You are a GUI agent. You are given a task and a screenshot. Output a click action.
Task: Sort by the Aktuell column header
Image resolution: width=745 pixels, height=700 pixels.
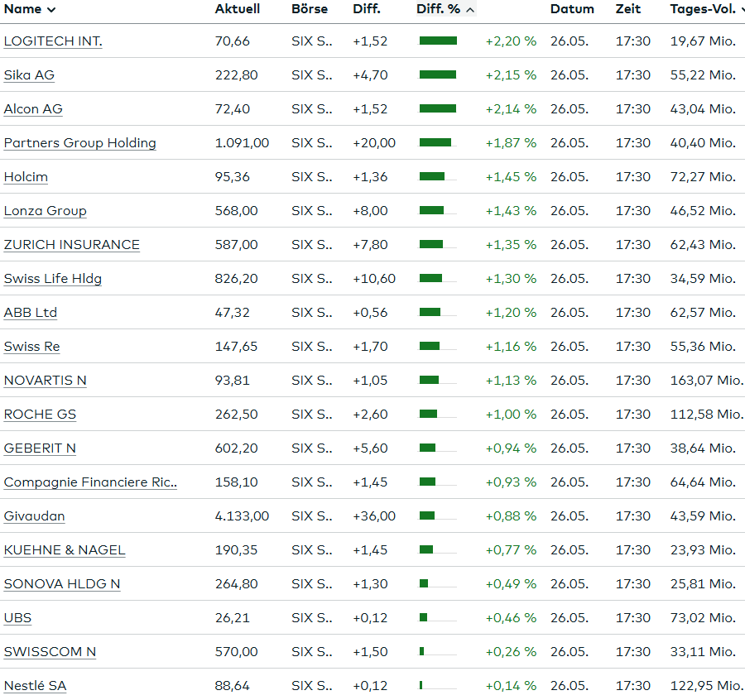tap(237, 9)
